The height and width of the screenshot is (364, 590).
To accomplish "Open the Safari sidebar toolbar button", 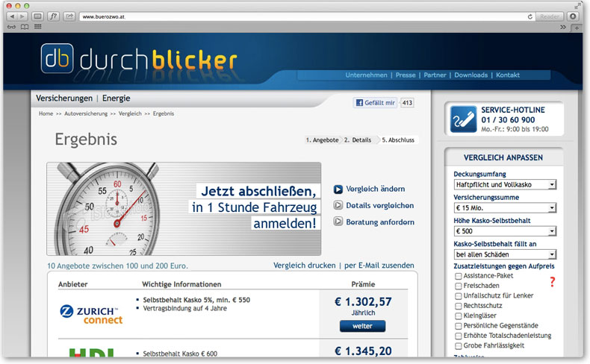I will (37, 16).
